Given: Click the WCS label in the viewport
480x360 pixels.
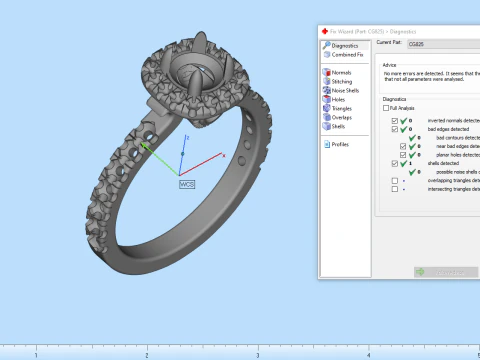Looking at the screenshot, I should (x=187, y=184).
